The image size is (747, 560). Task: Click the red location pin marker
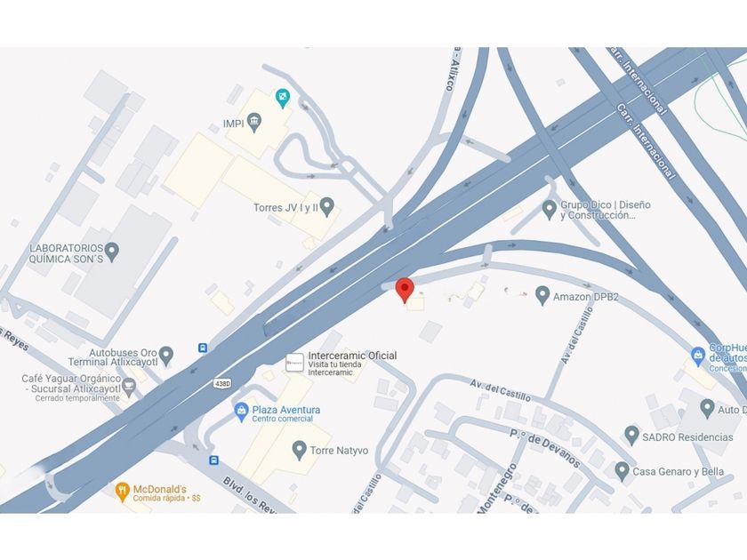coord(405,290)
